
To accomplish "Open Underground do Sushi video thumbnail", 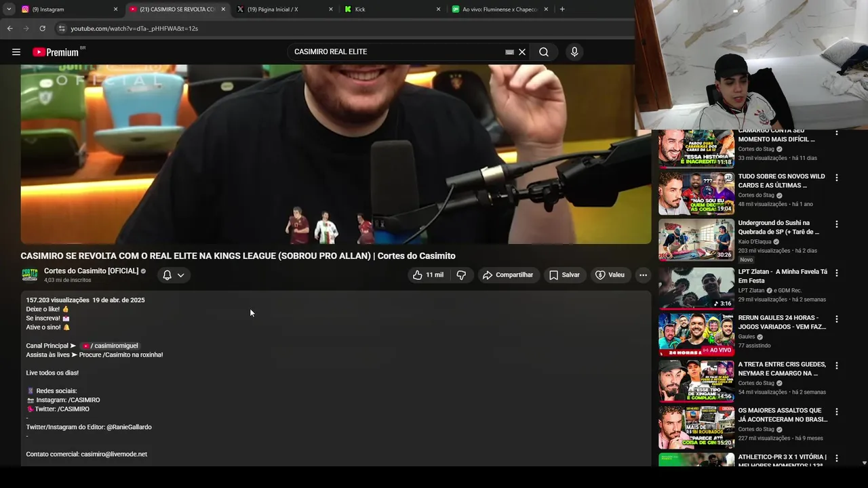I will pos(696,240).
